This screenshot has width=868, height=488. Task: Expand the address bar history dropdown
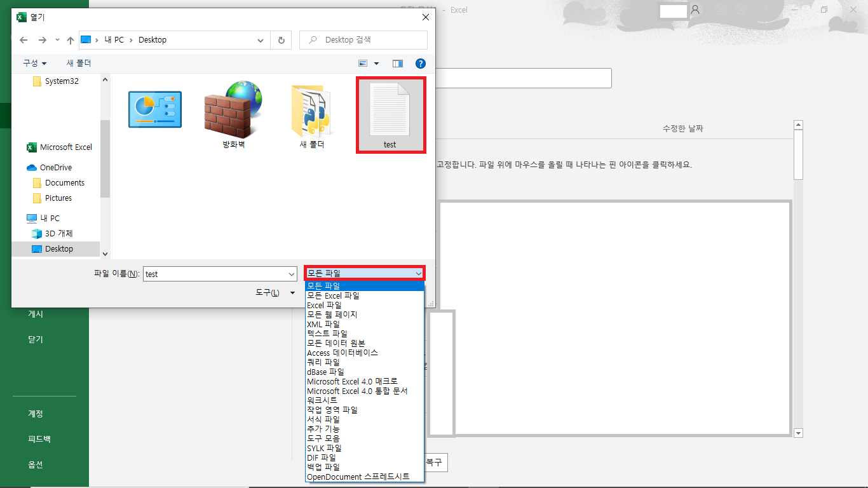(x=261, y=40)
